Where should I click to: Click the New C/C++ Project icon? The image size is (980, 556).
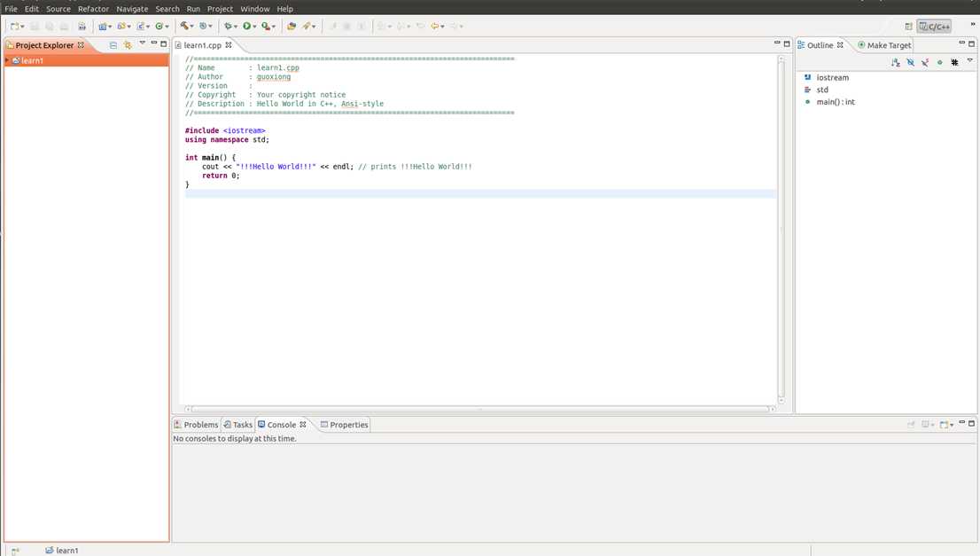click(103, 27)
